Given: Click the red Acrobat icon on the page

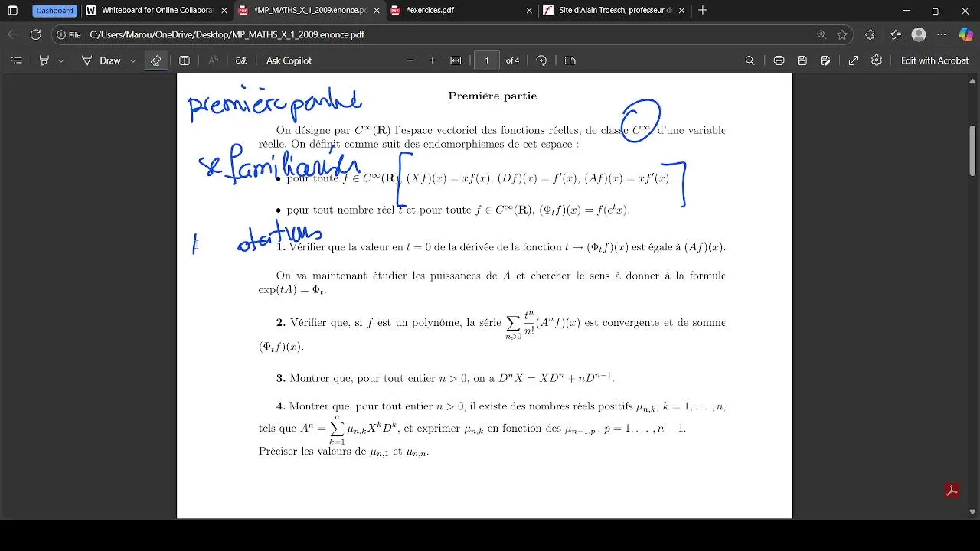Looking at the screenshot, I should [x=952, y=491].
